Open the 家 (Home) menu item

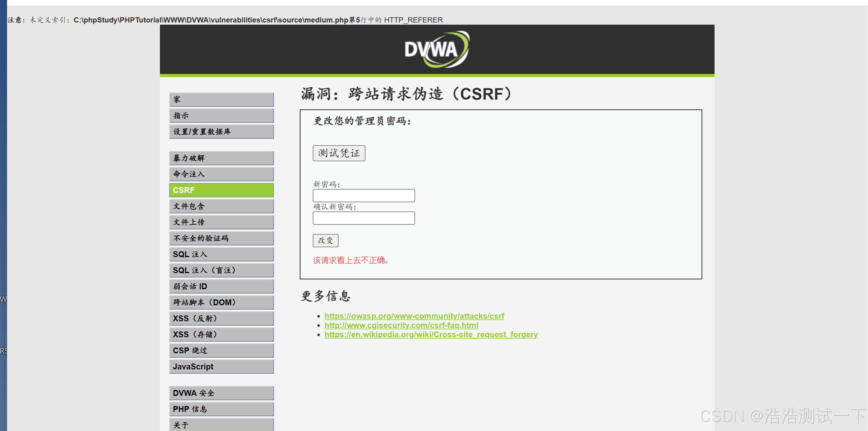click(221, 100)
